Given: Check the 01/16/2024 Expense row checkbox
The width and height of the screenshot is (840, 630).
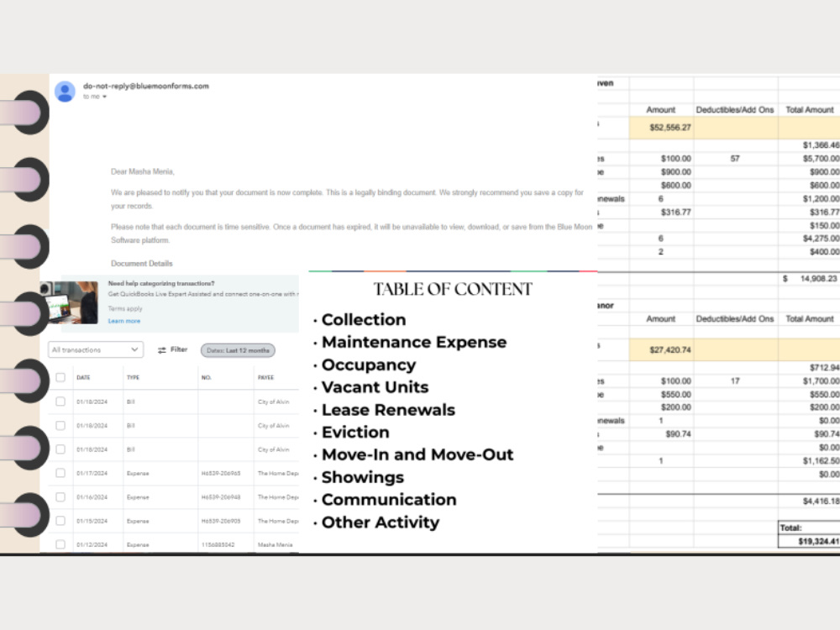Looking at the screenshot, I should coord(60,497).
